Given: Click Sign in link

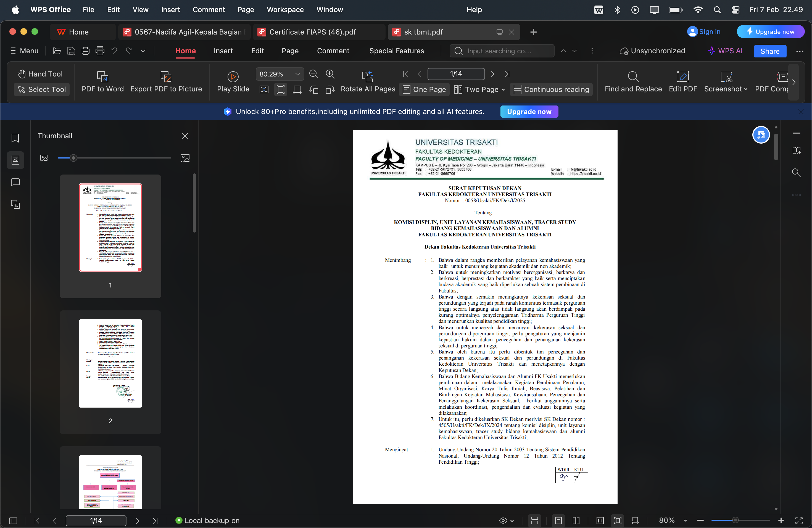Looking at the screenshot, I should coord(703,32).
